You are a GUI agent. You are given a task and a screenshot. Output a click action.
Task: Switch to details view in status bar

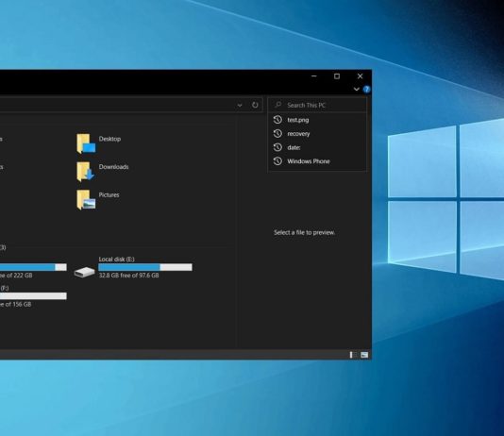click(x=353, y=355)
